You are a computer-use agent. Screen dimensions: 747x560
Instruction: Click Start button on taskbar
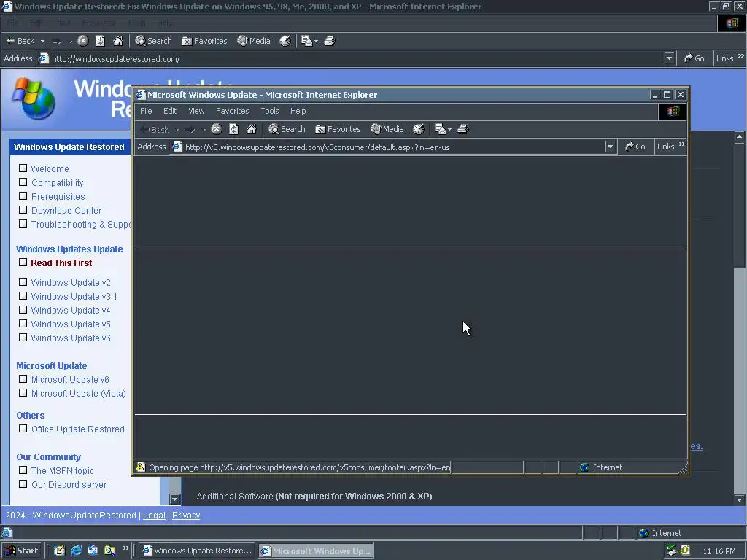click(21, 551)
